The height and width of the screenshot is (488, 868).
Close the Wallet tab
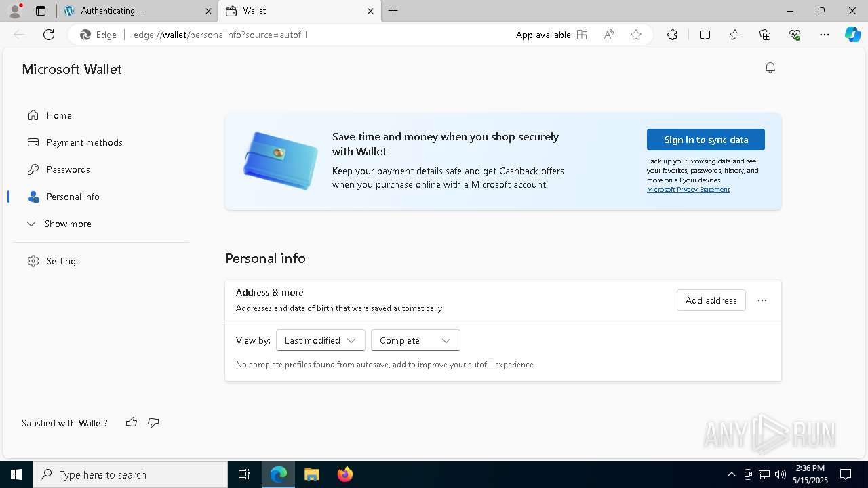(370, 11)
